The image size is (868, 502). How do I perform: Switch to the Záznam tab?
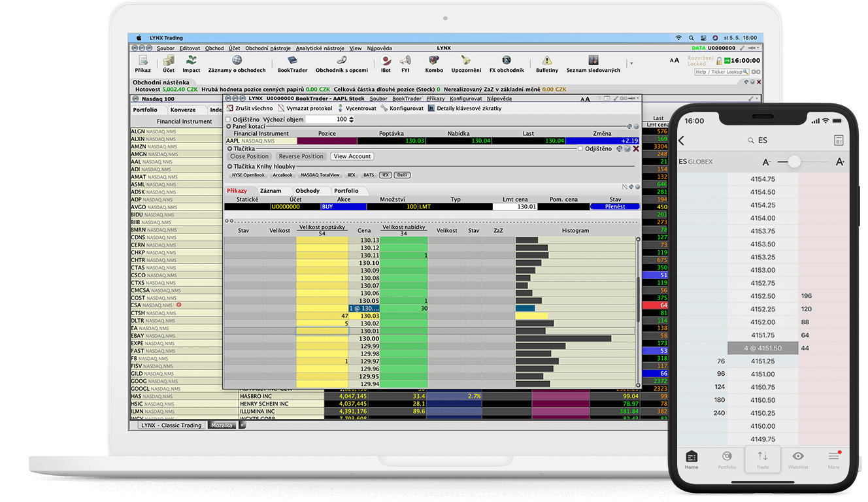(x=271, y=191)
